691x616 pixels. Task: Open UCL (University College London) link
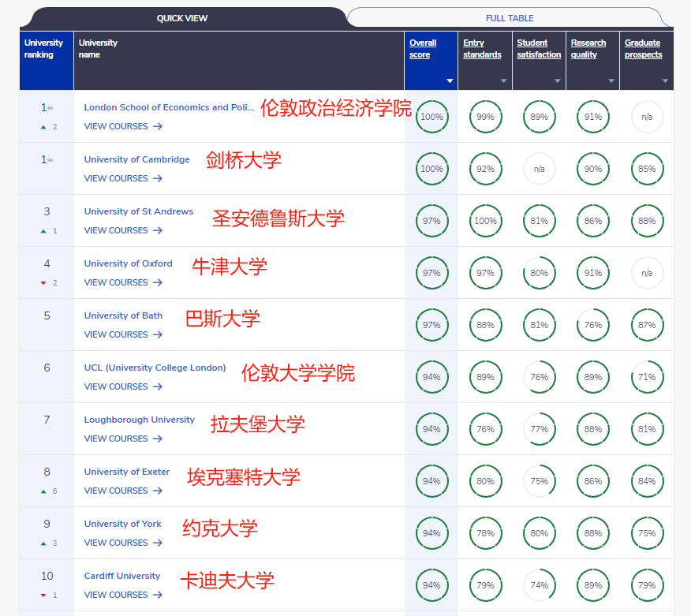tap(155, 368)
